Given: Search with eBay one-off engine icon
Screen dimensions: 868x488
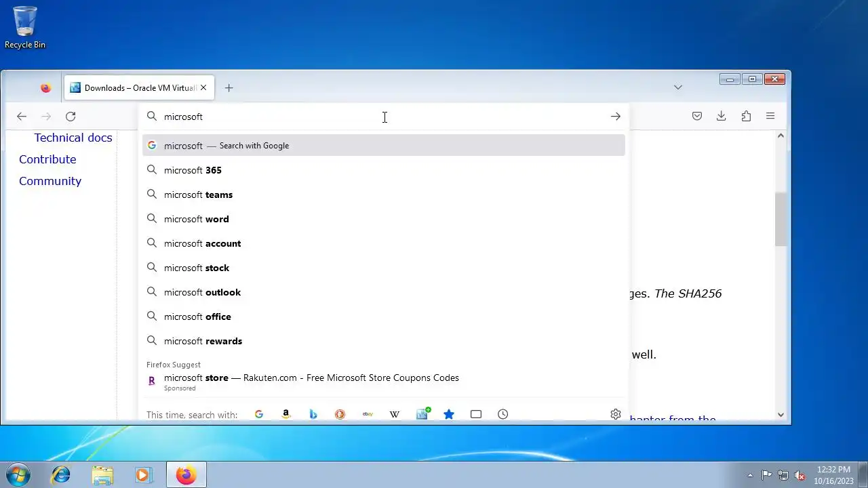Looking at the screenshot, I should click(368, 414).
